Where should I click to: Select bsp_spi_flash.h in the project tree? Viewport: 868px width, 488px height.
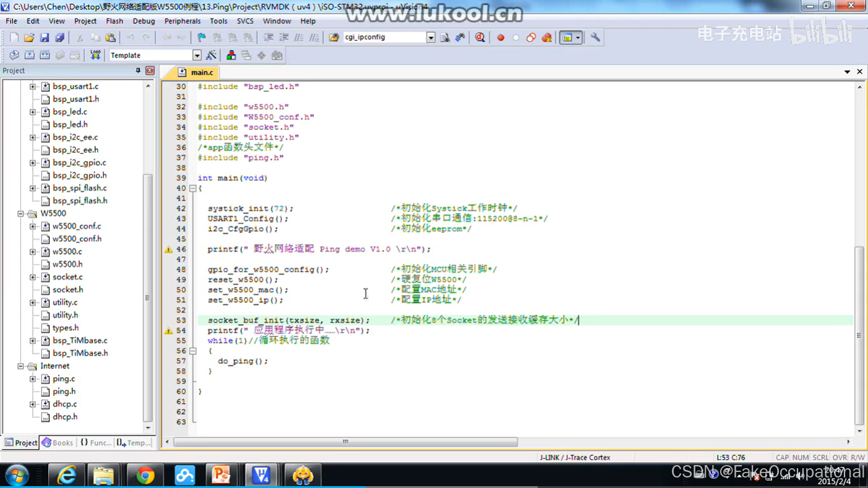[x=80, y=201]
